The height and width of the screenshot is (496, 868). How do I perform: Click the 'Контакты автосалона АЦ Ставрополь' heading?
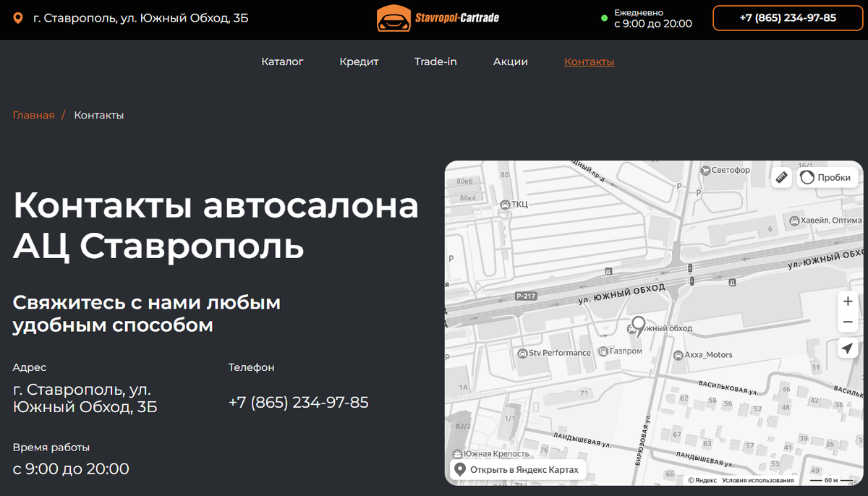point(216,225)
